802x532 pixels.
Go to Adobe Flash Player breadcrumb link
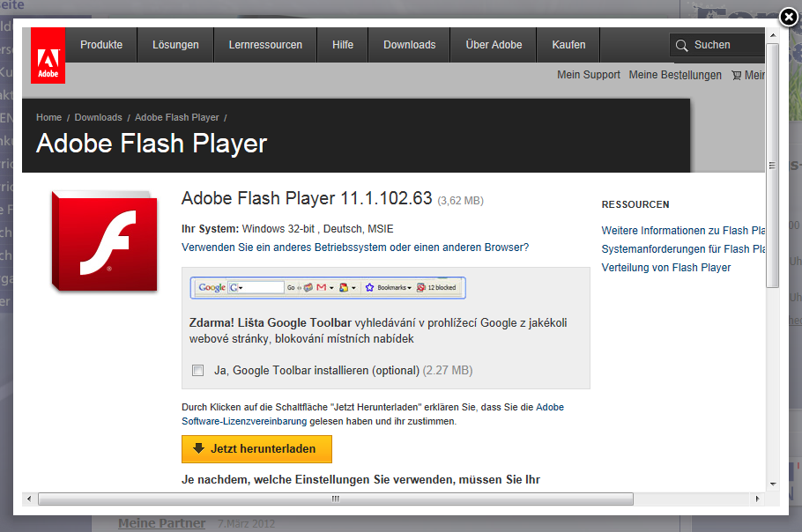[x=176, y=117]
